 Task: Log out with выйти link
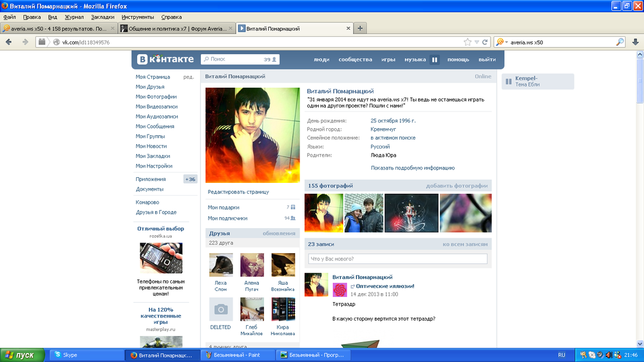(x=487, y=59)
